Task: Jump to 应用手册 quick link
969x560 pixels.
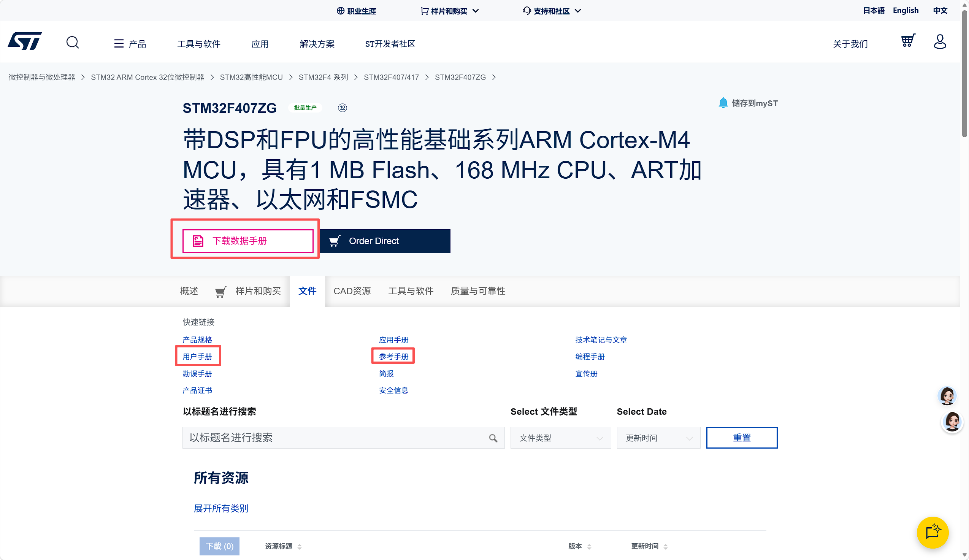Action: pyautogui.click(x=394, y=340)
